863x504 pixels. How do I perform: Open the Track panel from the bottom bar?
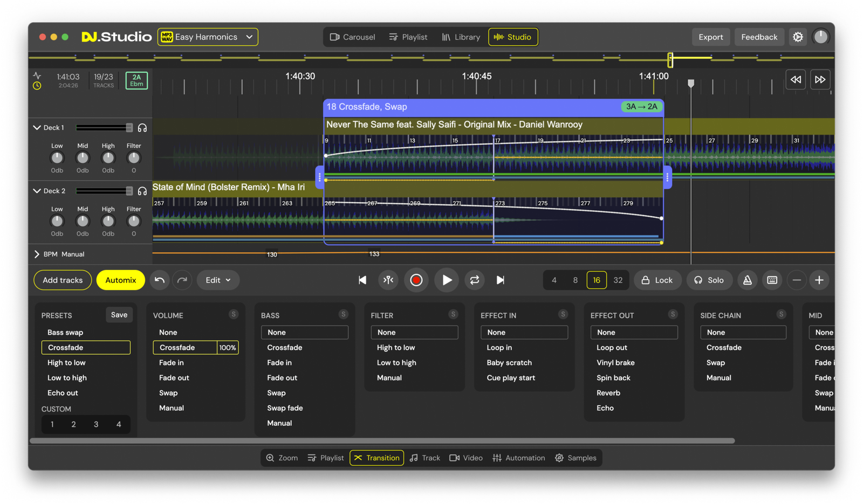(x=424, y=458)
